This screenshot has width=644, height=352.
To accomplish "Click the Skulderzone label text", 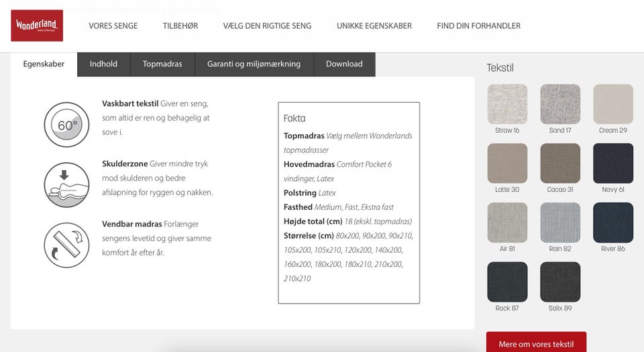I will point(125,164).
